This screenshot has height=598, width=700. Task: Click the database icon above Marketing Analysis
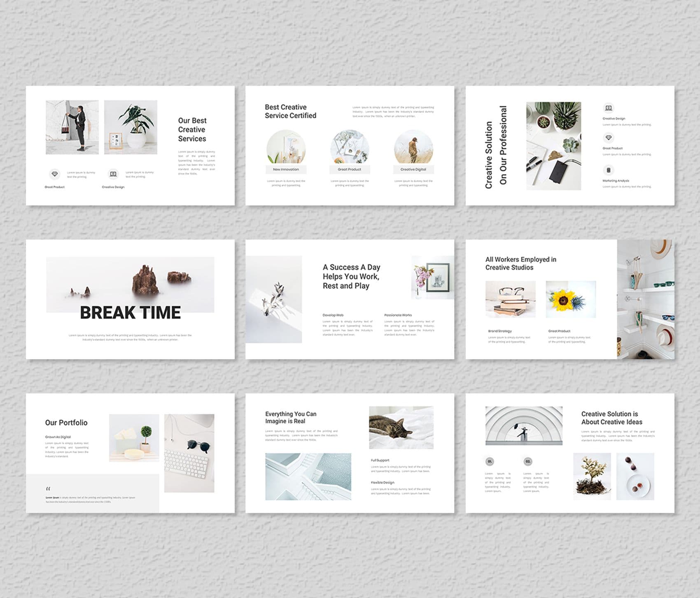point(609,170)
